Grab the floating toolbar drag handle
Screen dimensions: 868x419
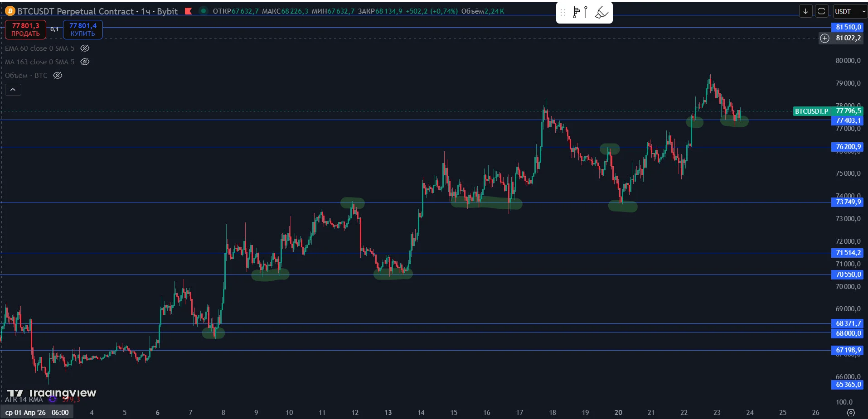tap(563, 13)
